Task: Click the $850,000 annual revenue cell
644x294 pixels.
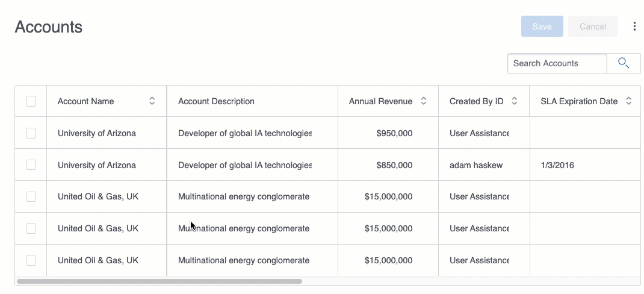Action: click(394, 165)
